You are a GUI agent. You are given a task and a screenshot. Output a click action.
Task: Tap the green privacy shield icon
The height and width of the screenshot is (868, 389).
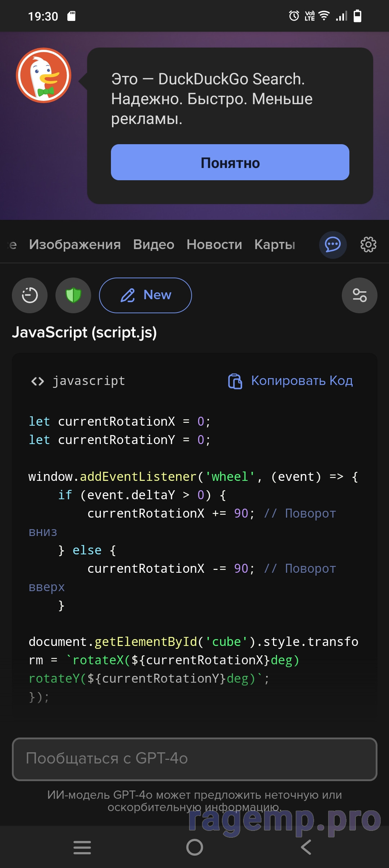click(x=73, y=295)
